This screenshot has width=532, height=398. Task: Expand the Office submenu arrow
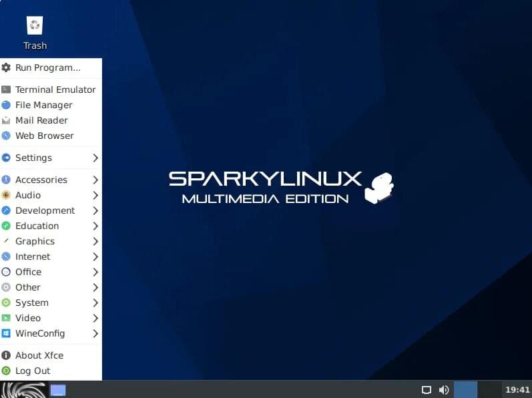(95, 272)
